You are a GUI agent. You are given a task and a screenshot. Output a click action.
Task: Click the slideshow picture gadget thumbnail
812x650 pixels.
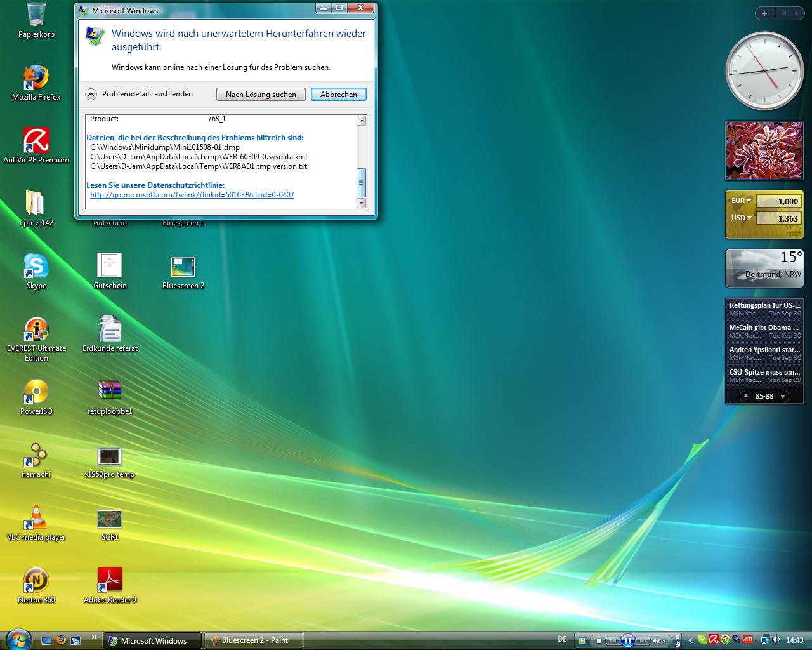[x=764, y=150]
